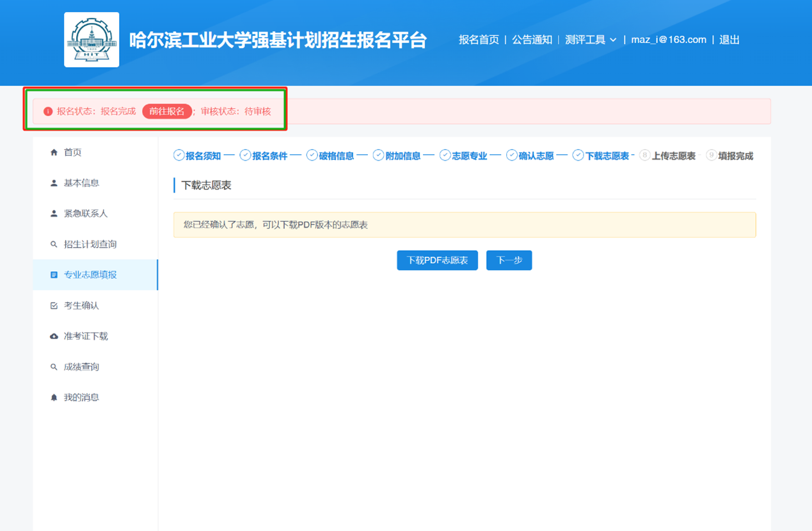812x531 pixels.
Task: Jump to the 确认志愿 step label
Action: [536, 156]
